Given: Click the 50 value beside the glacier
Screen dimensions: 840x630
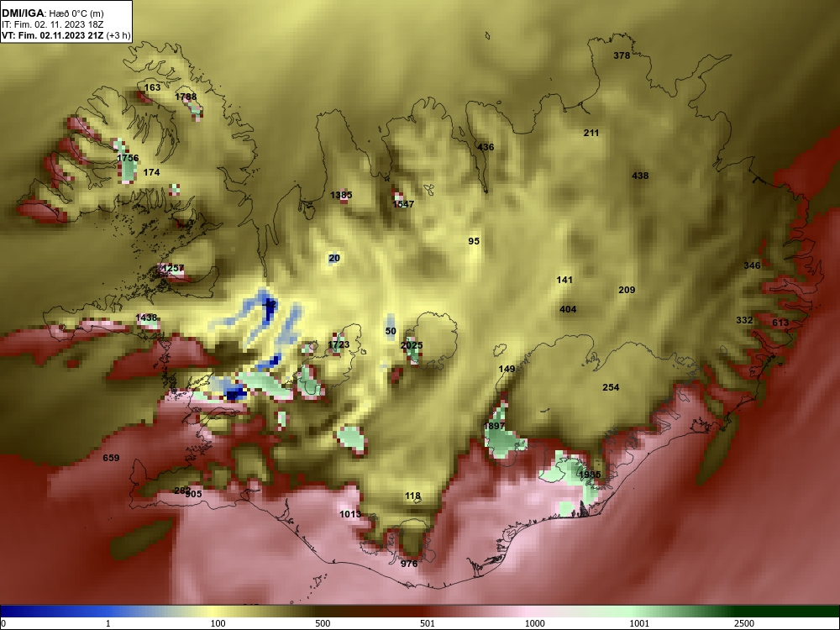Looking at the screenshot, I should click(x=391, y=332).
